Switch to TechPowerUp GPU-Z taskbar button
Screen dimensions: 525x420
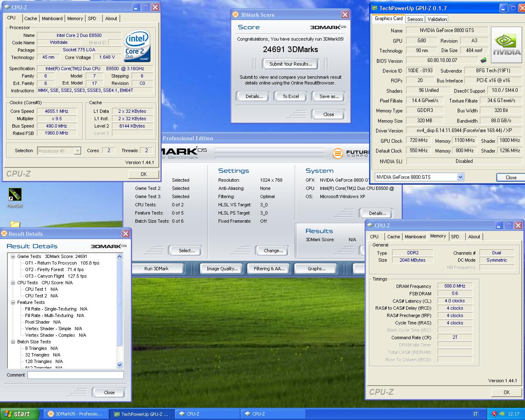(142, 414)
